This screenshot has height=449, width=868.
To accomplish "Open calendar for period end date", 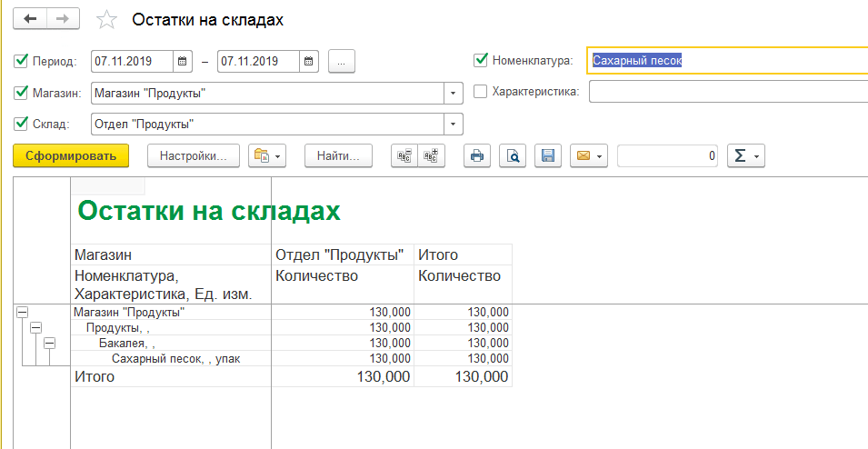I will click(309, 62).
